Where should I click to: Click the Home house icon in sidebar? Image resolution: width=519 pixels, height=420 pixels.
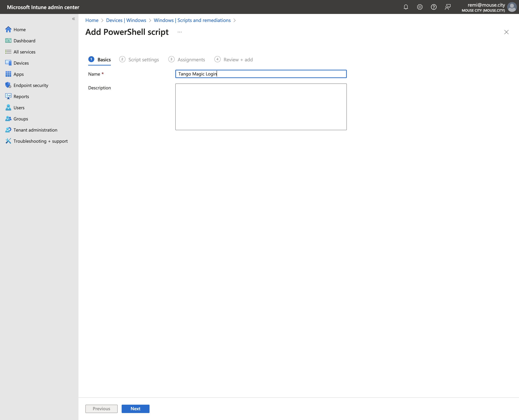coord(8,29)
